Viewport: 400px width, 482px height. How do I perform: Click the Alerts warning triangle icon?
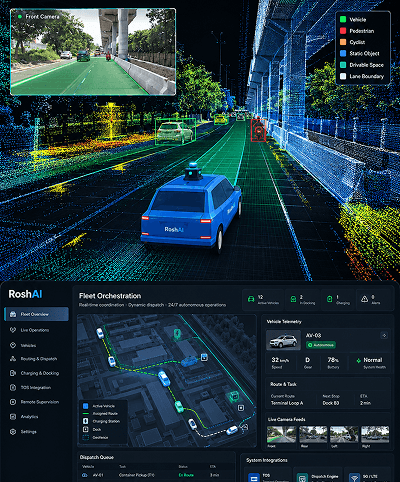tap(364, 299)
